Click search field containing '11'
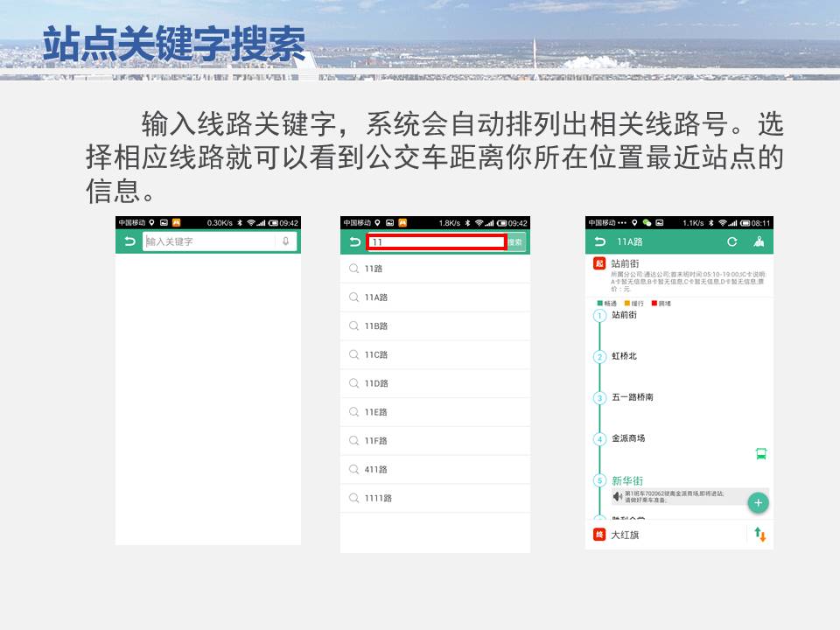Image resolution: width=840 pixels, height=630 pixels. pyautogui.click(x=436, y=242)
